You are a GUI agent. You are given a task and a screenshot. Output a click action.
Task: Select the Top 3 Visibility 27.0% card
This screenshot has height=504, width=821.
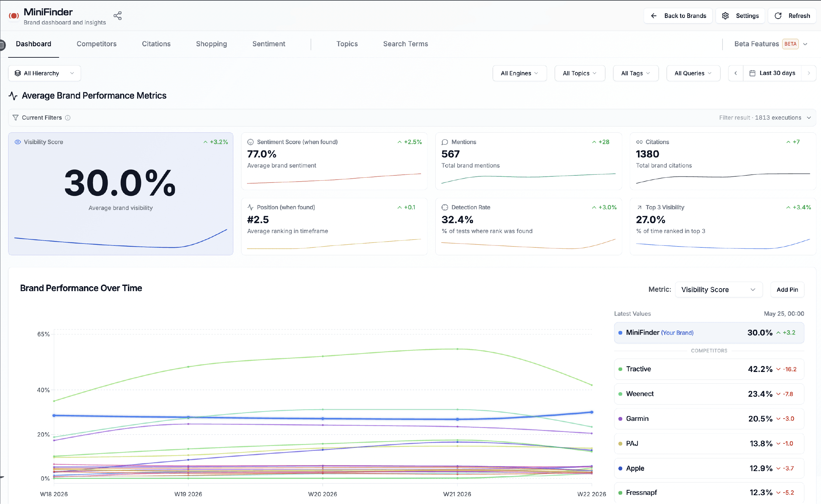tap(723, 227)
